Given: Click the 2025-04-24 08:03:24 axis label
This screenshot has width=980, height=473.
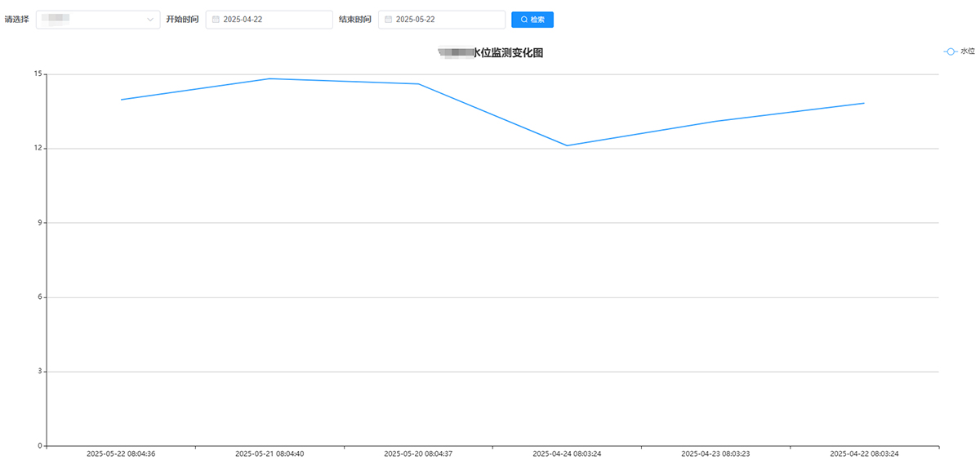Looking at the screenshot, I should [x=567, y=453].
